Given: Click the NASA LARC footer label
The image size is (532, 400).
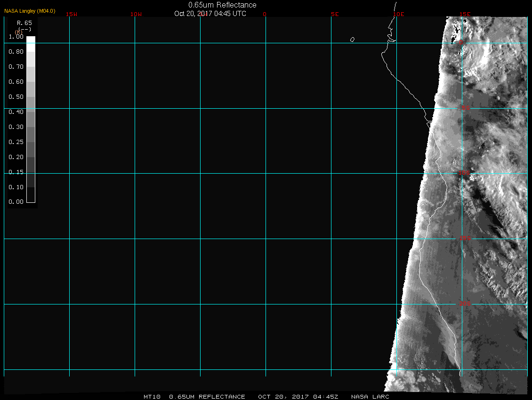Looking at the screenshot, I should pyautogui.click(x=370, y=397).
